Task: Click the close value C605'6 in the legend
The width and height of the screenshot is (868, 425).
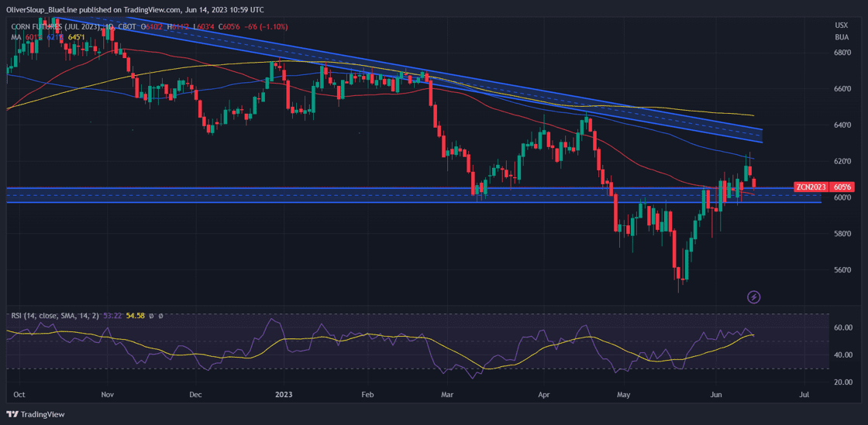Action: click(229, 27)
